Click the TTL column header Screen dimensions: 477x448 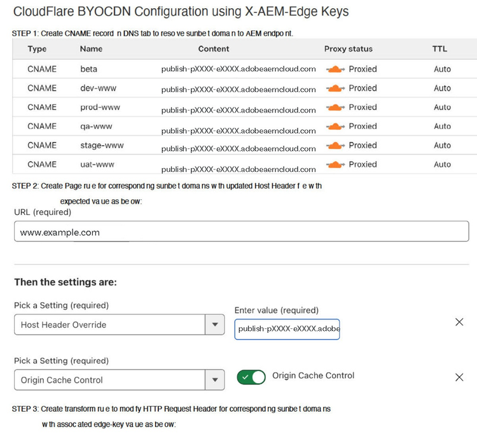(439, 49)
